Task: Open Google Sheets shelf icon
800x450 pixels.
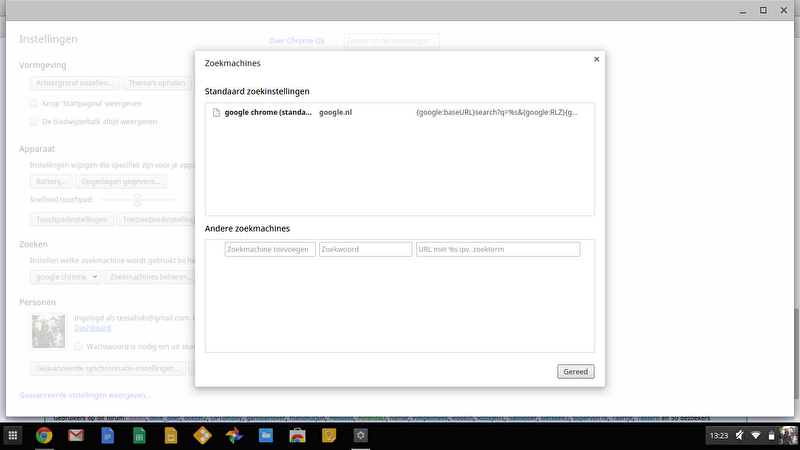Action: [139, 435]
